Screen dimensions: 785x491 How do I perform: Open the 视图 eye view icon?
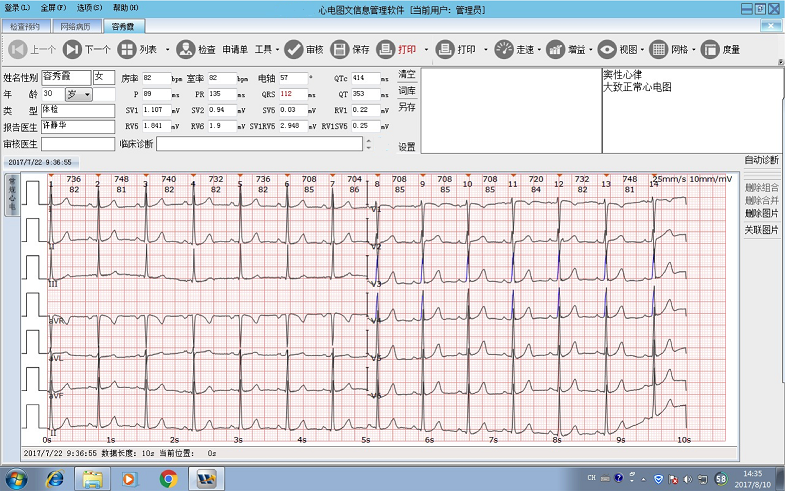coord(607,49)
